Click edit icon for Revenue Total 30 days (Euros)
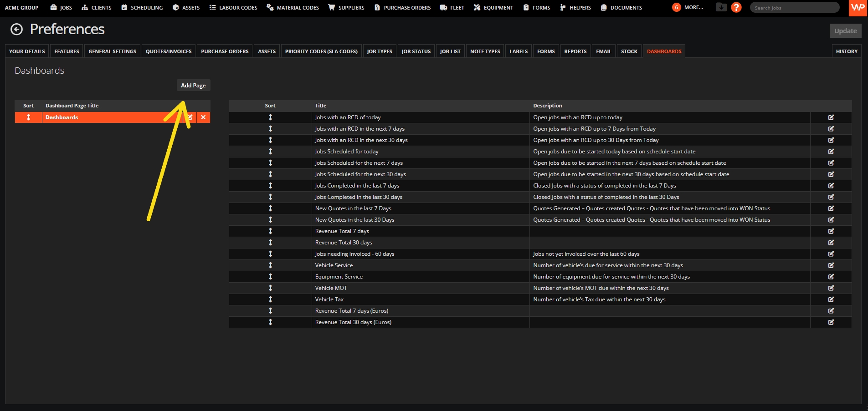Image resolution: width=868 pixels, height=411 pixels. tap(831, 322)
